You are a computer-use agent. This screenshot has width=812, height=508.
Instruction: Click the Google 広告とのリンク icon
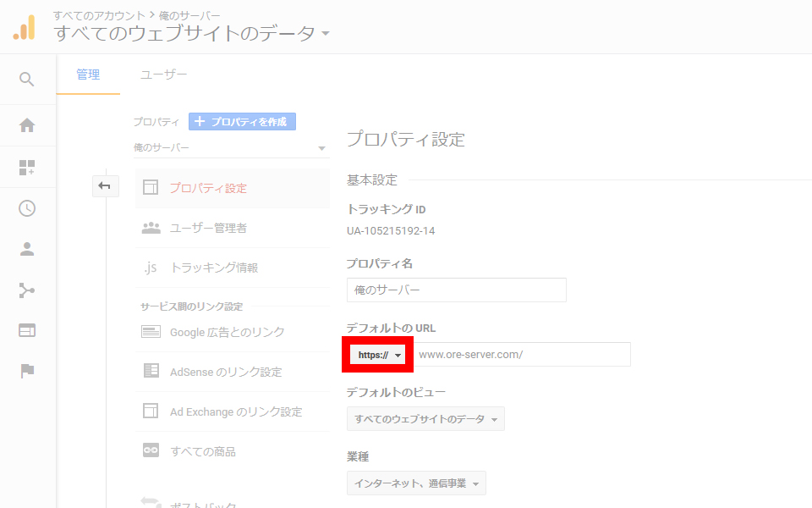click(x=151, y=332)
